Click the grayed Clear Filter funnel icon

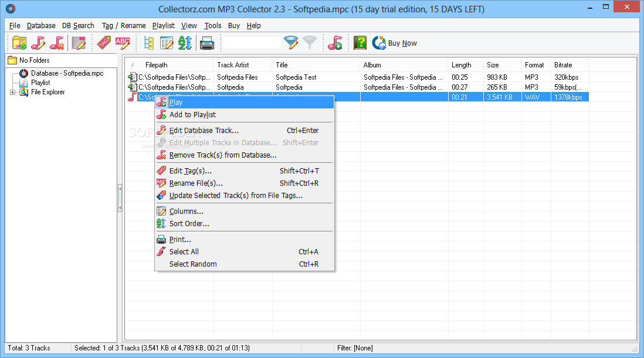310,43
